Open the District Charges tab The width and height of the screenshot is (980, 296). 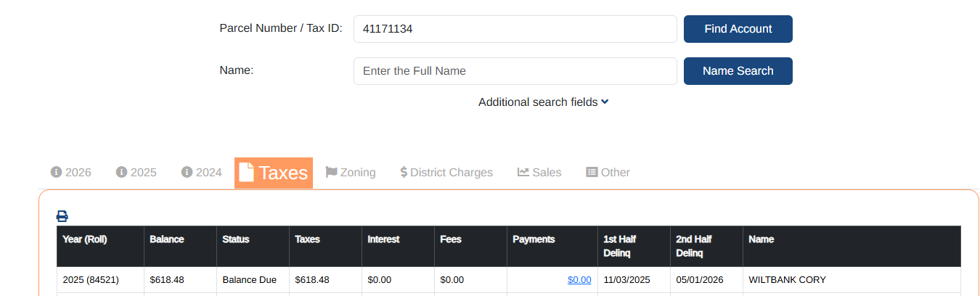(451, 172)
